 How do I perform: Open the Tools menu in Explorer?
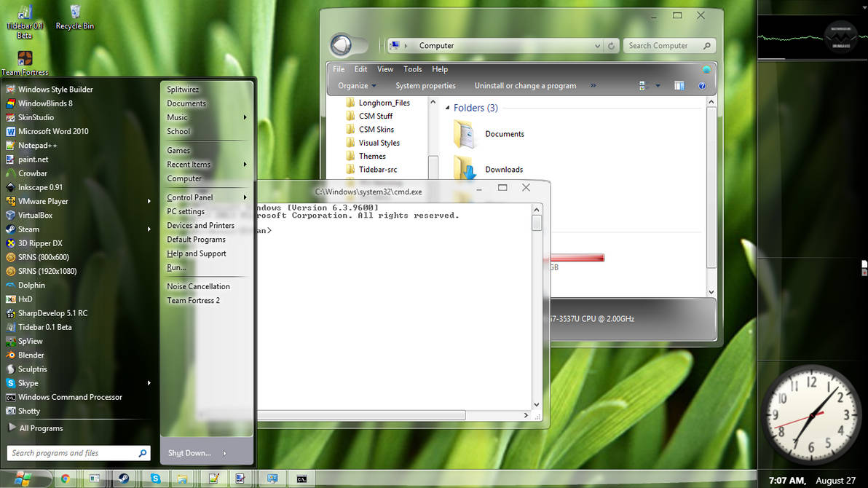[x=412, y=68]
